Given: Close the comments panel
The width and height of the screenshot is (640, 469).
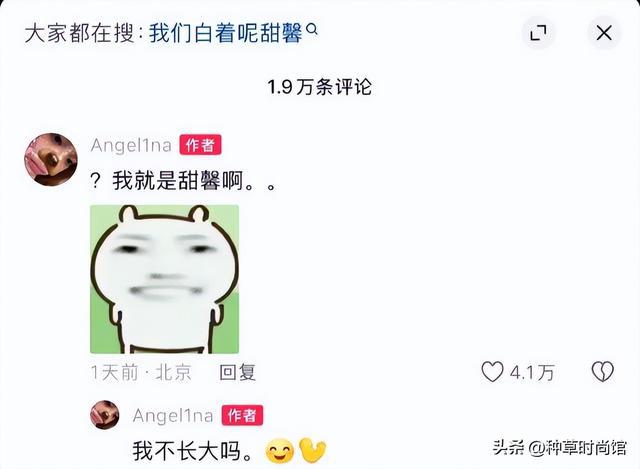Looking at the screenshot, I should tap(604, 33).
